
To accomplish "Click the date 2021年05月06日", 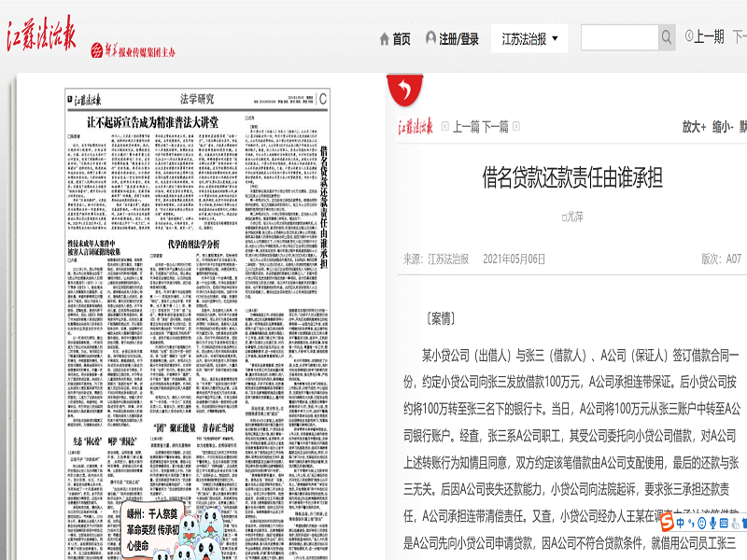I will [x=514, y=259].
